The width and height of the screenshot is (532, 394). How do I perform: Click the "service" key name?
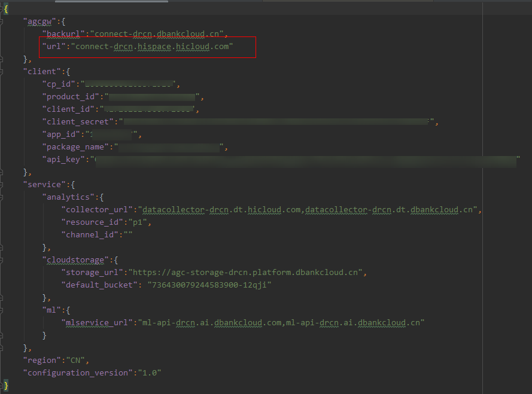tap(44, 185)
